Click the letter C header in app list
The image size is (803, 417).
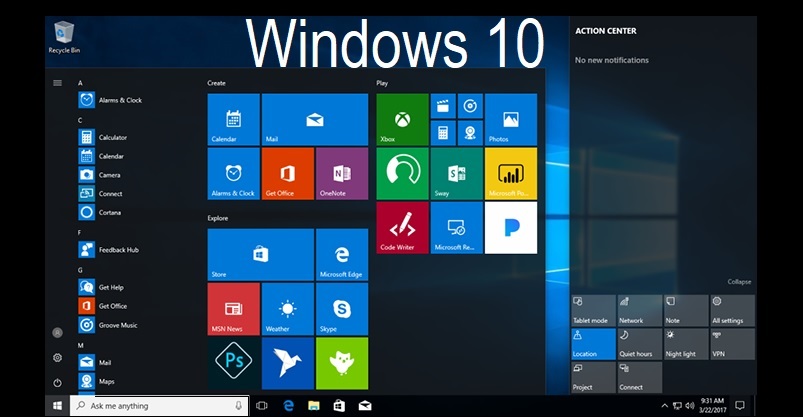click(x=80, y=120)
